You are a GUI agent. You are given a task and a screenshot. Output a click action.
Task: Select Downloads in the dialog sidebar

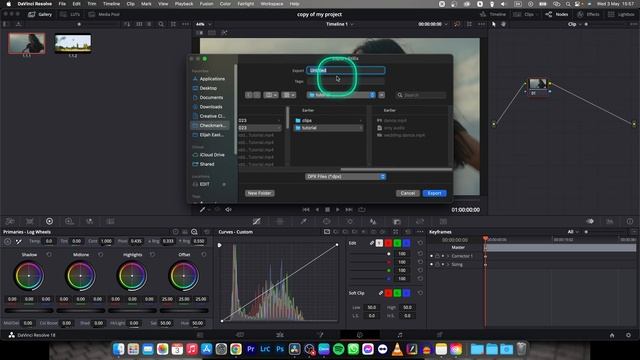pos(211,107)
